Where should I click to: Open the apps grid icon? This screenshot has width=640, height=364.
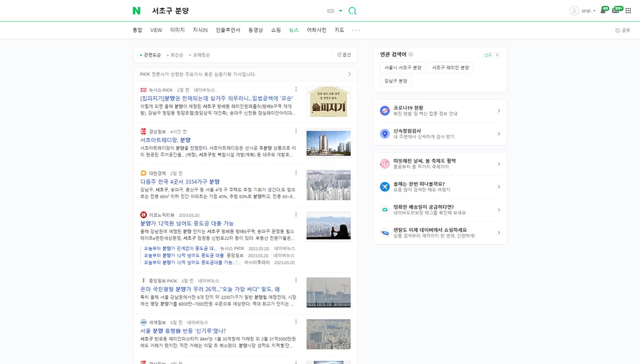coord(628,11)
